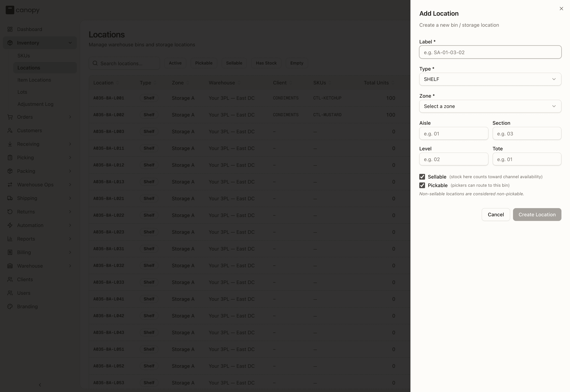Expand the Reports menu chevron

(x=70, y=239)
